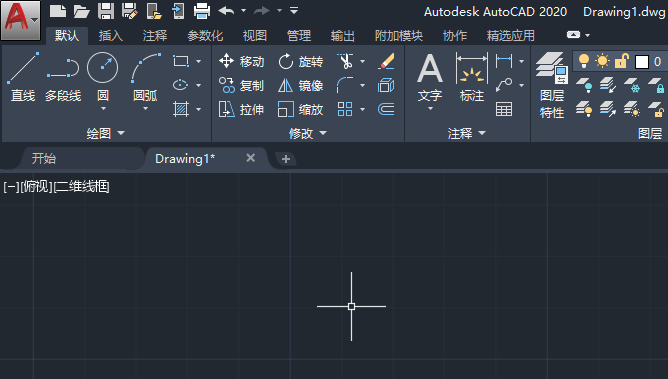
Task: Click the AutoCAD application menu button
Action: [x=20, y=20]
